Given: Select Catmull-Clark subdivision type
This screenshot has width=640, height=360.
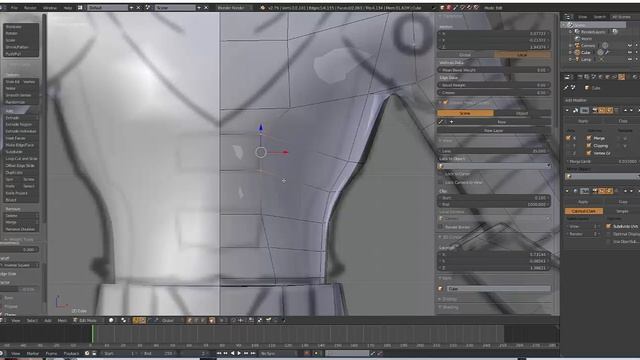Looking at the screenshot, I should click(584, 211).
